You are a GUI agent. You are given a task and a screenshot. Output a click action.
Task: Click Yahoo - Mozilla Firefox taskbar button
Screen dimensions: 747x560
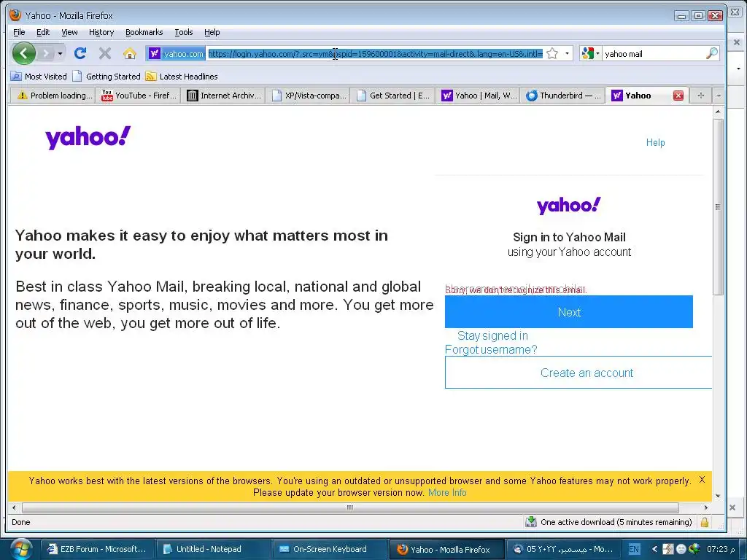pyautogui.click(x=446, y=550)
